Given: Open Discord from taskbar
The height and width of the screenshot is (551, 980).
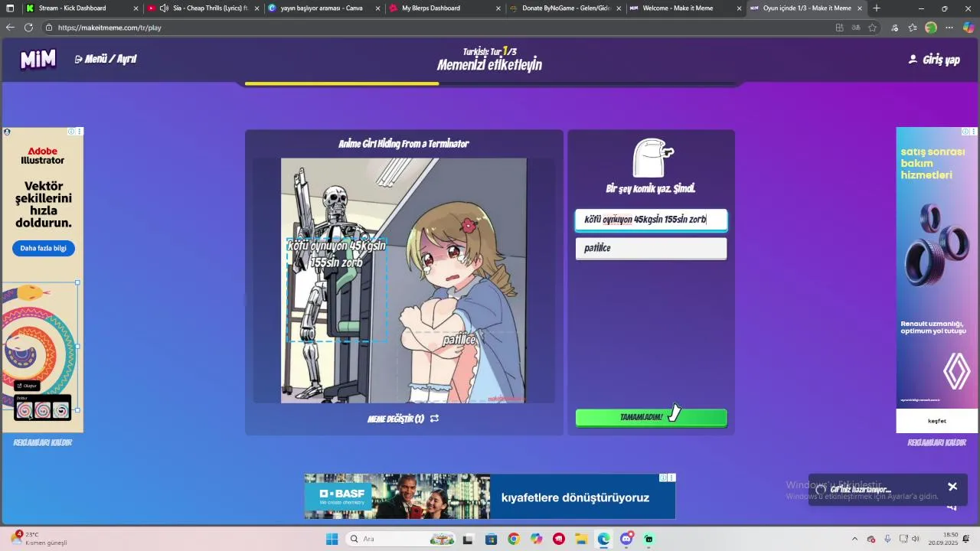Looking at the screenshot, I should pos(626,539).
